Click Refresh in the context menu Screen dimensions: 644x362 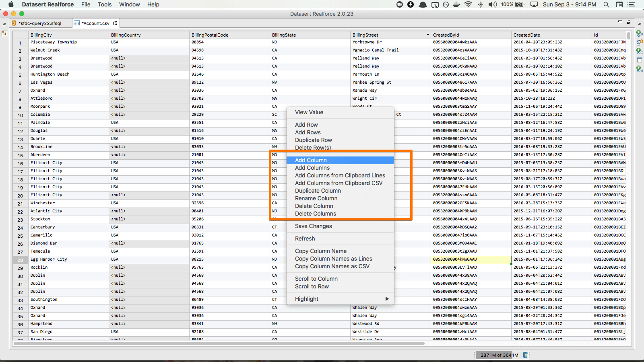[x=305, y=239]
